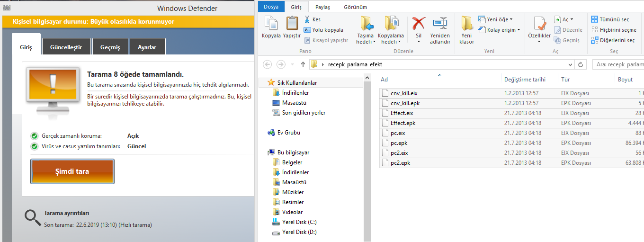The image size is (644, 242).
Task: Expand the Kolay erişim dropdown
Action: tap(519, 30)
